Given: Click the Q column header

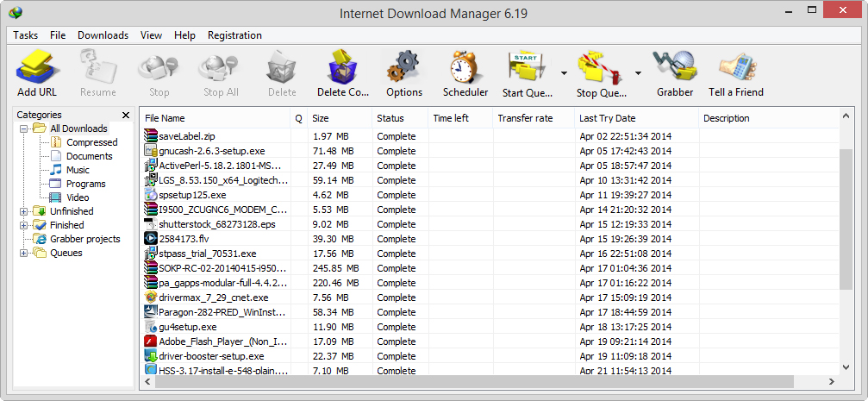Looking at the screenshot, I should [x=299, y=118].
